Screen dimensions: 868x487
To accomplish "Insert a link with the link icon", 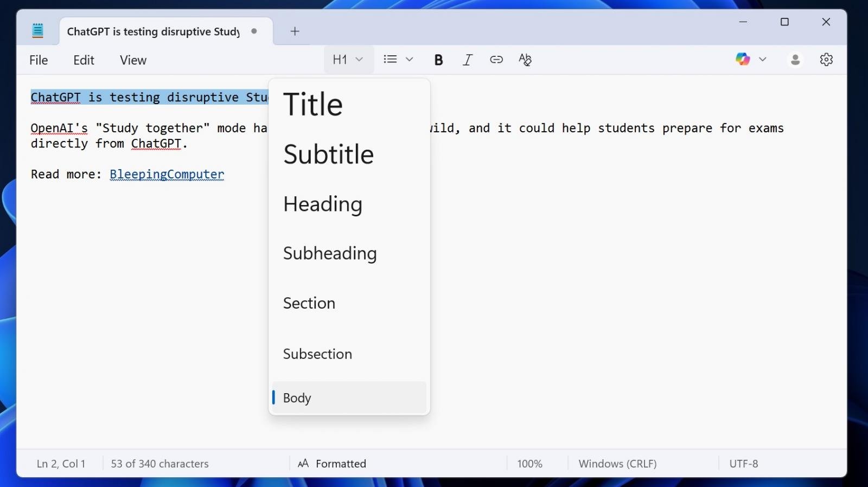I will click(x=496, y=60).
